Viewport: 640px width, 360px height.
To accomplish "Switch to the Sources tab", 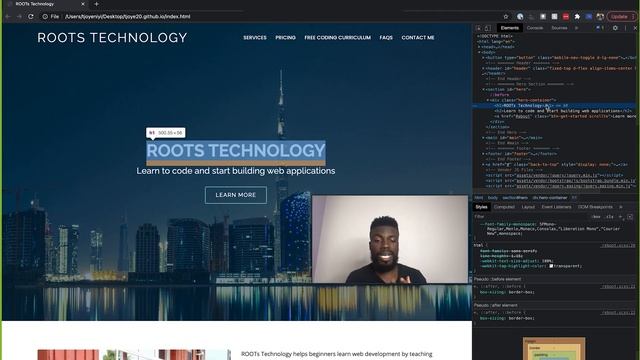I will pyautogui.click(x=559, y=28).
